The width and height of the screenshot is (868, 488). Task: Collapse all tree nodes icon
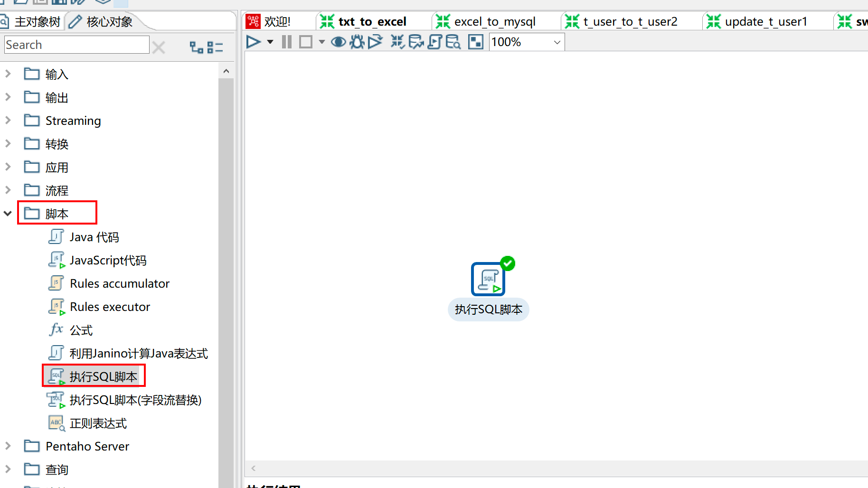point(215,47)
